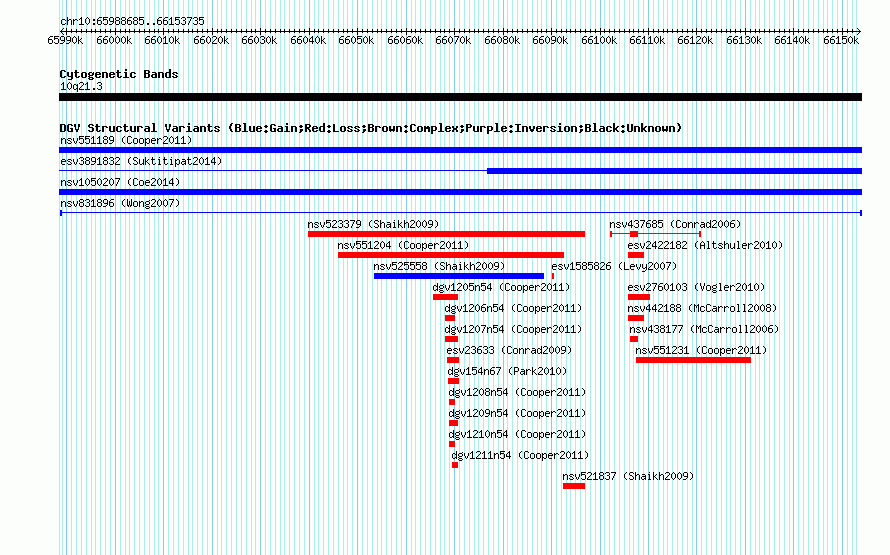Open esv23633 (Conrad2009) label
Image resolution: width=890 pixels, height=555 pixels.
click(x=509, y=350)
